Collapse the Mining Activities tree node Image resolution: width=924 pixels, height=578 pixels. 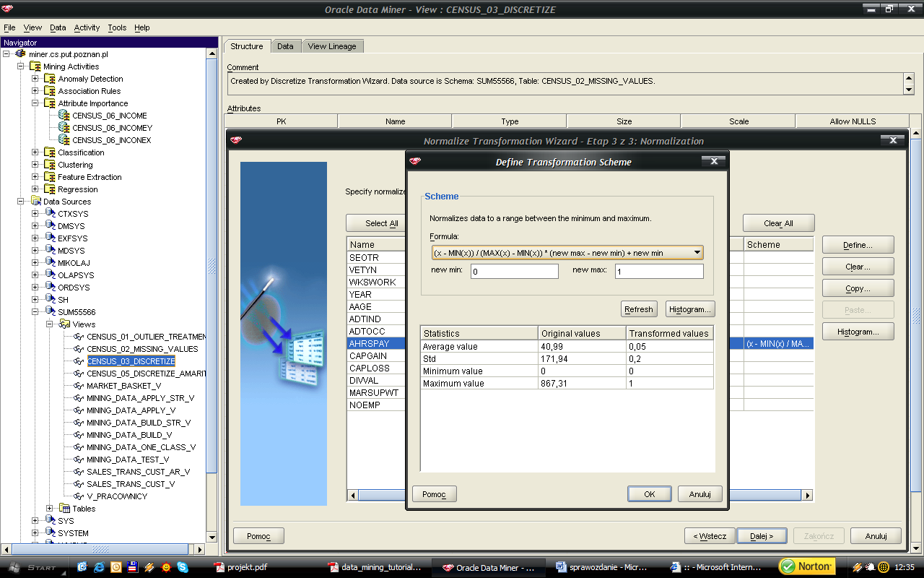point(21,66)
